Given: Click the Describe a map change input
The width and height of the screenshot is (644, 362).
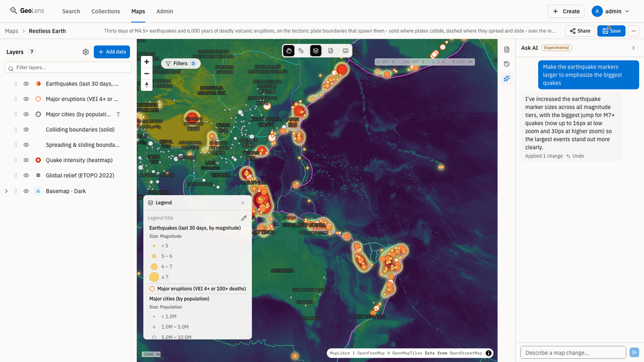Looking at the screenshot, I should pos(573,352).
